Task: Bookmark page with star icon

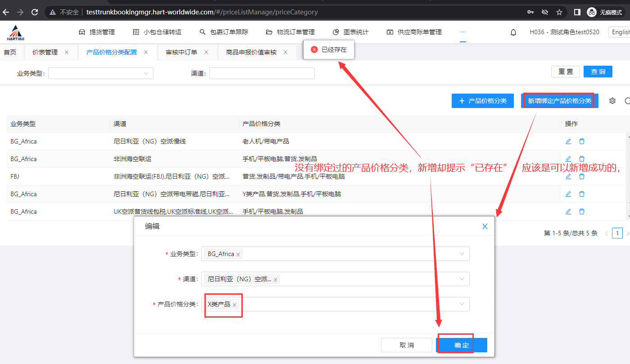Action: 559,12
